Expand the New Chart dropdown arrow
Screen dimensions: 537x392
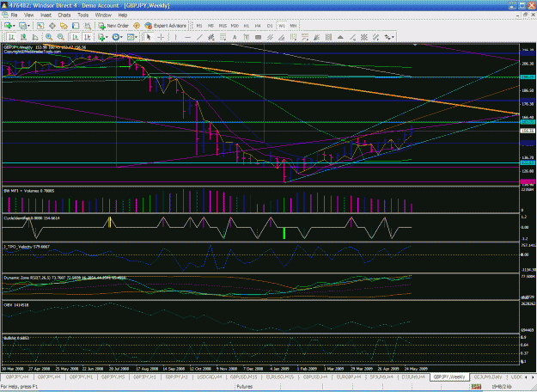pyautogui.click(x=14, y=26)
